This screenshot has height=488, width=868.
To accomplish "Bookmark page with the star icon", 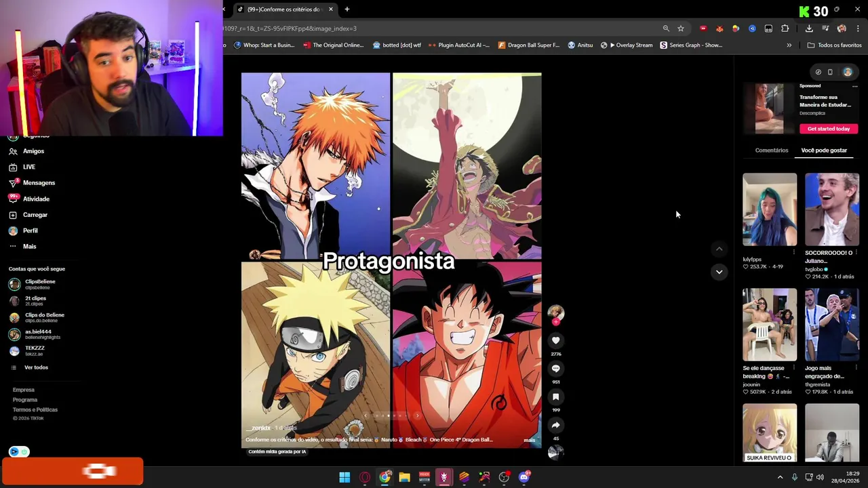I will click(680, 28).
